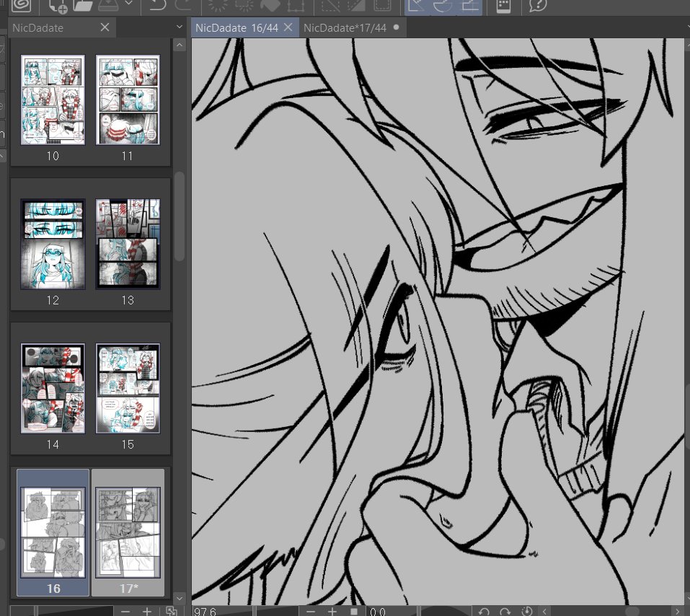Toggle Snap to Grid
Screen dimensions: 690x616
coord(469,6)
